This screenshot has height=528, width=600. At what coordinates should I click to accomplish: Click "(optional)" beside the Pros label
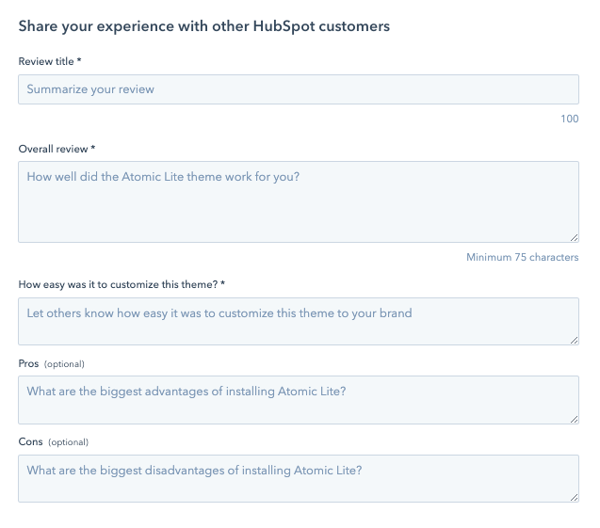coord(63,364)
